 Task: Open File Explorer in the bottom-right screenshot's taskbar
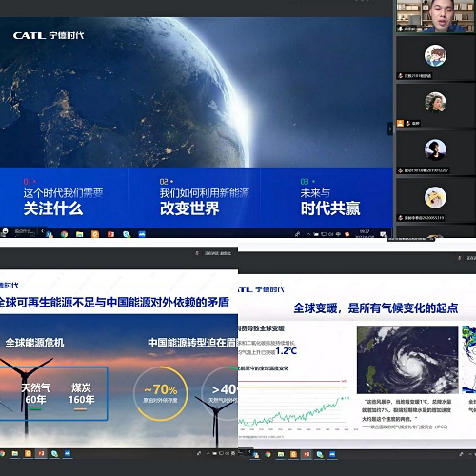pos(281,454)
